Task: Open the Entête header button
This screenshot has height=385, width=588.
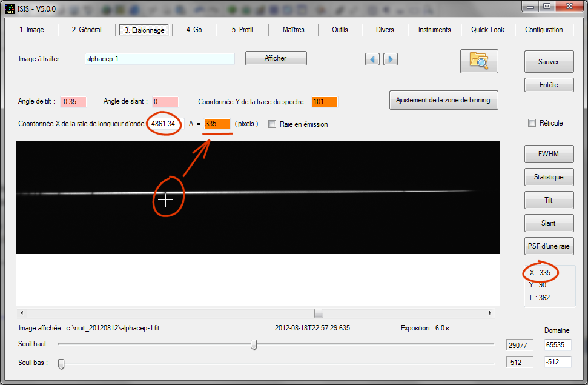Action: pyautogui.click(x=549, y=85)
